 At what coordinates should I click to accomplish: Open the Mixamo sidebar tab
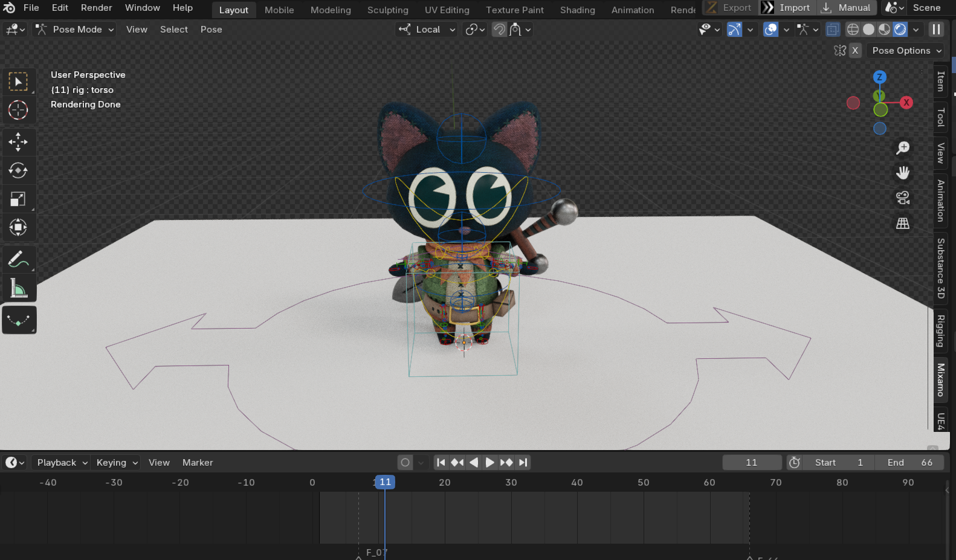click(941, 379)
